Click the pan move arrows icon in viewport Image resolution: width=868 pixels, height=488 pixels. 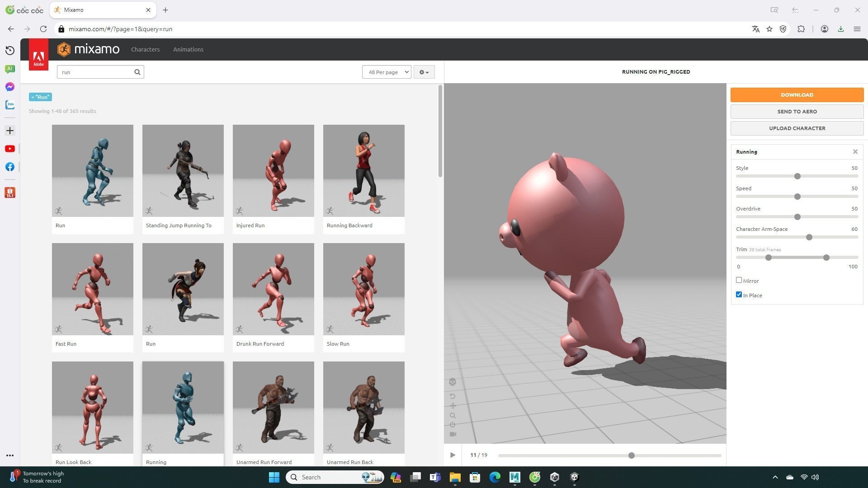click(x=453, y=406)
